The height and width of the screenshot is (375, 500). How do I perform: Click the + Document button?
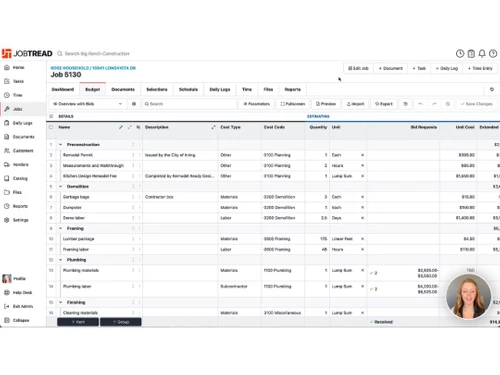pos(391,68)
